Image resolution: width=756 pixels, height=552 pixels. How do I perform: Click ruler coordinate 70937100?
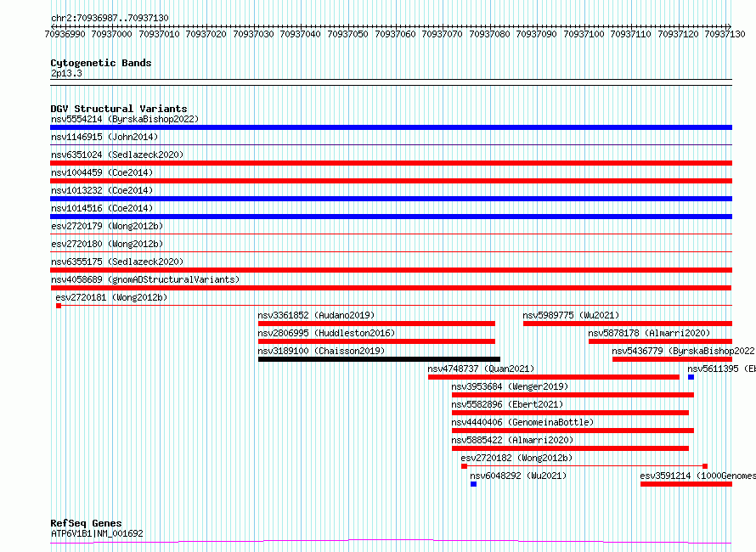[584, 34]
